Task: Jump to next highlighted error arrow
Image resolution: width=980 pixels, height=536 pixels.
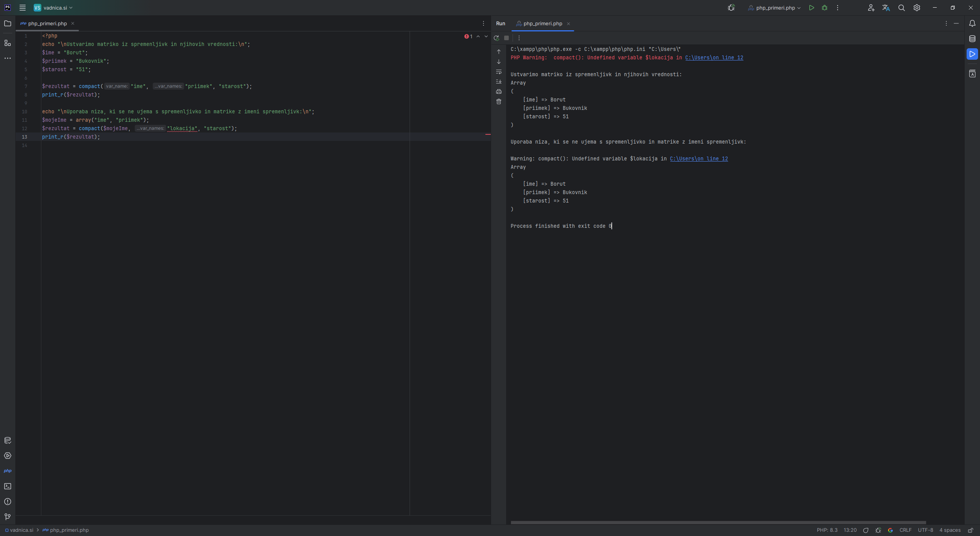Action: coord(486,36)
